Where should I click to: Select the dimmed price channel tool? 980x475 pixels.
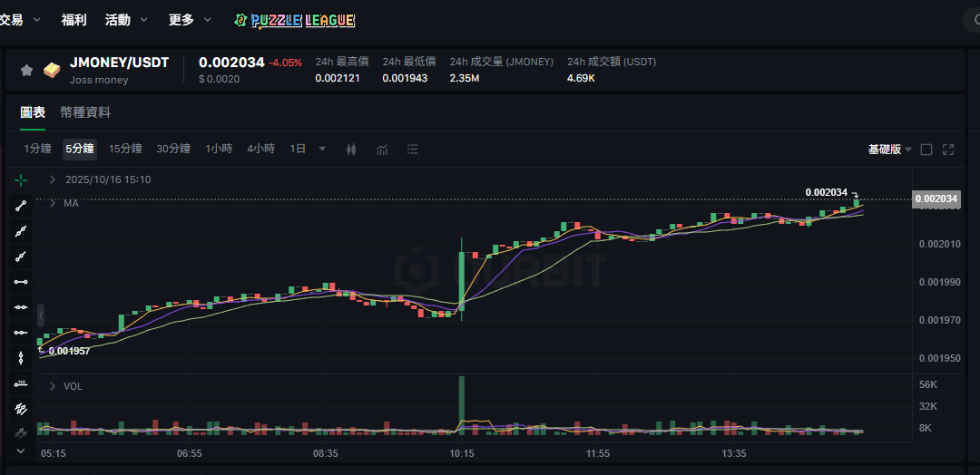21,431
